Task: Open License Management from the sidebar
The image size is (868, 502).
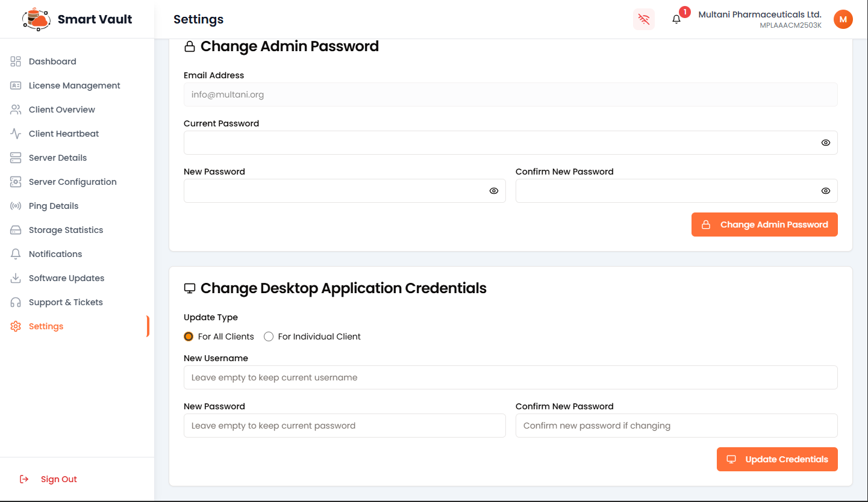Action: (x=74, y=85)
